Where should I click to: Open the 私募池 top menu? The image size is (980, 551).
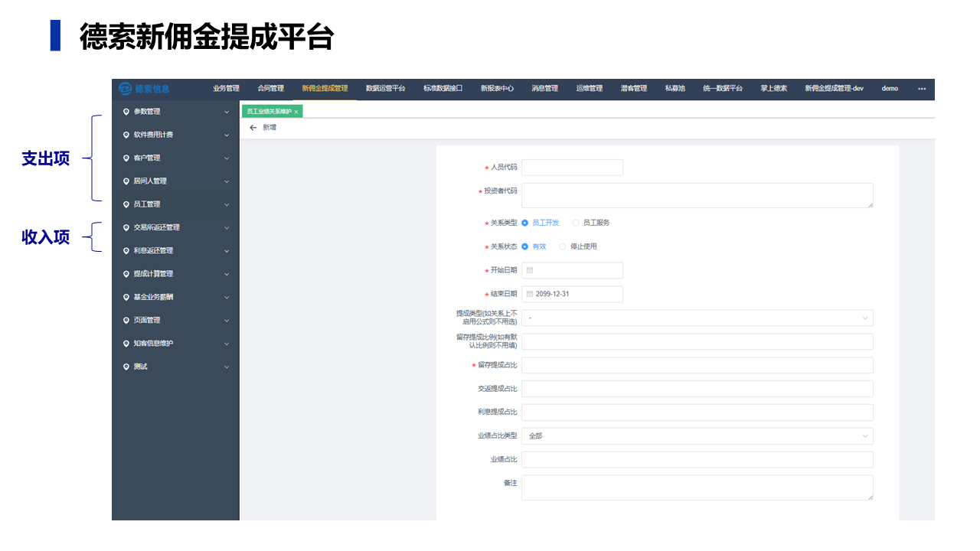[675, 89]
